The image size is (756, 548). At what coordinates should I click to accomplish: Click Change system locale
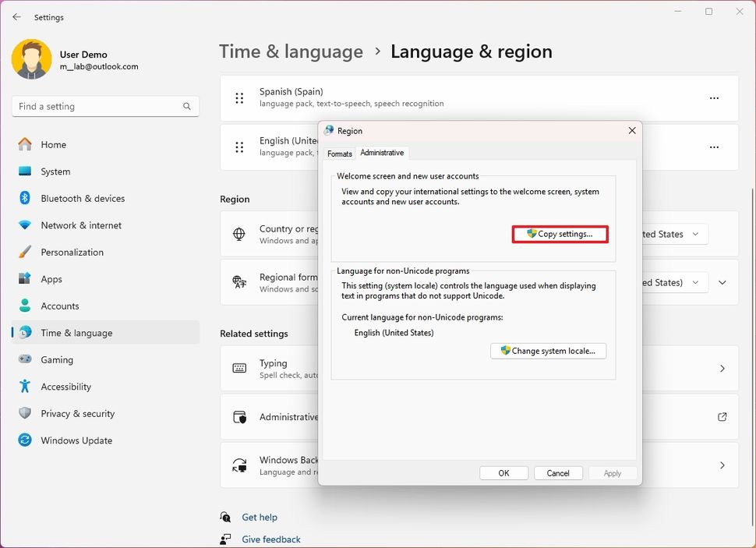click(x=548, y=351)
